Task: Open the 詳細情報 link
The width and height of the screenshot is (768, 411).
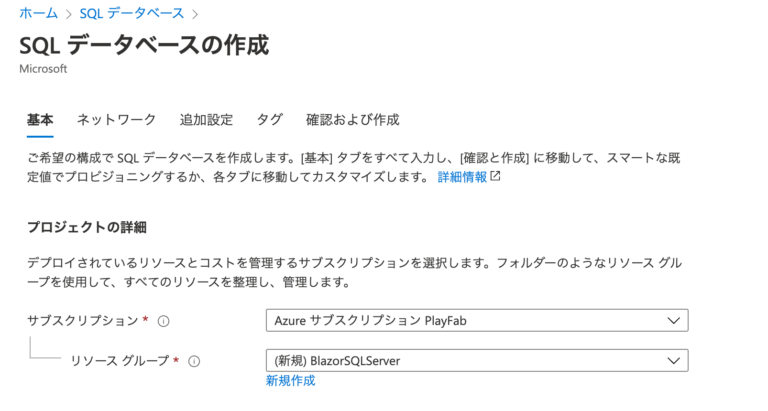Action: (462, 177)
